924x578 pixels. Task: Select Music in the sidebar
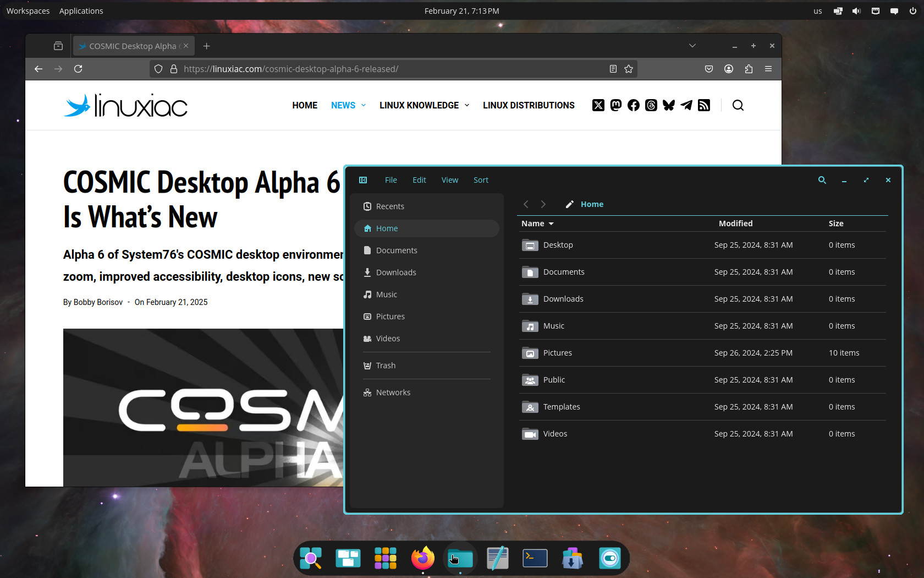tap(427, 295)
